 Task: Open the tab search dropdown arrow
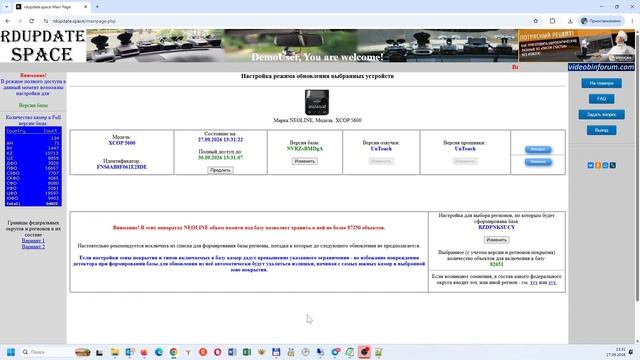point(6,7)
